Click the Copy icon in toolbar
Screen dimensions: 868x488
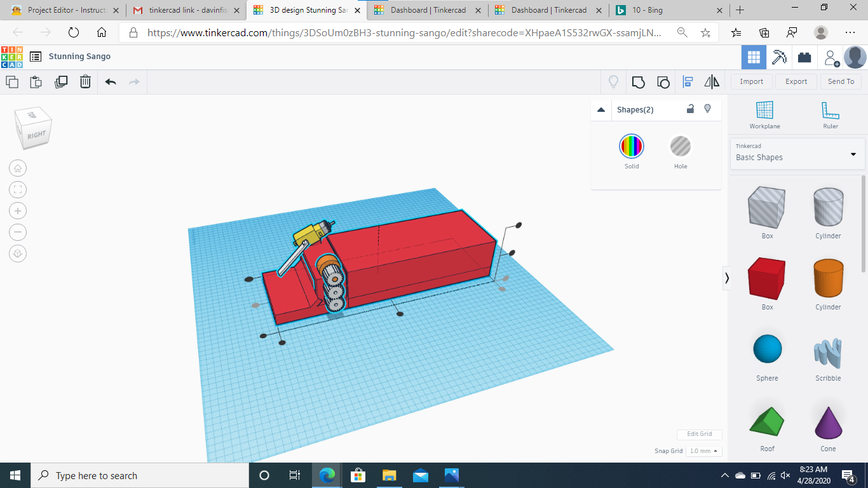pos(12,81)
